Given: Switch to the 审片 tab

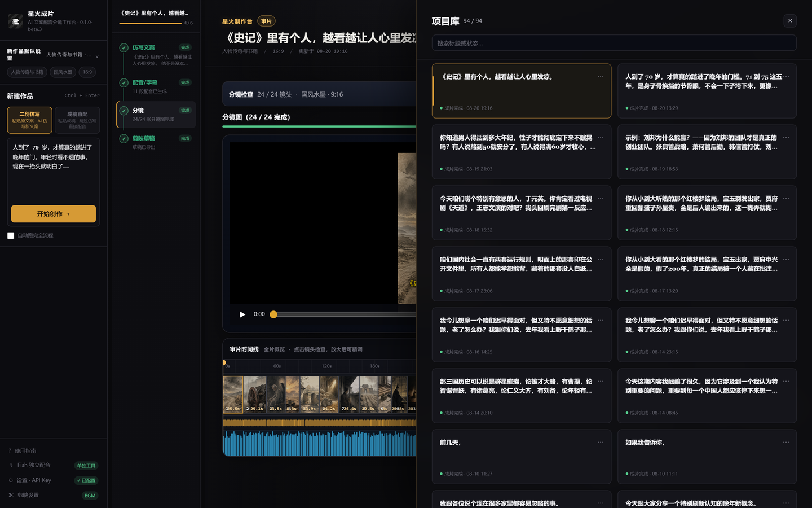Looking at the screenshot, I should pyautogui.click(x=266, y=21).
